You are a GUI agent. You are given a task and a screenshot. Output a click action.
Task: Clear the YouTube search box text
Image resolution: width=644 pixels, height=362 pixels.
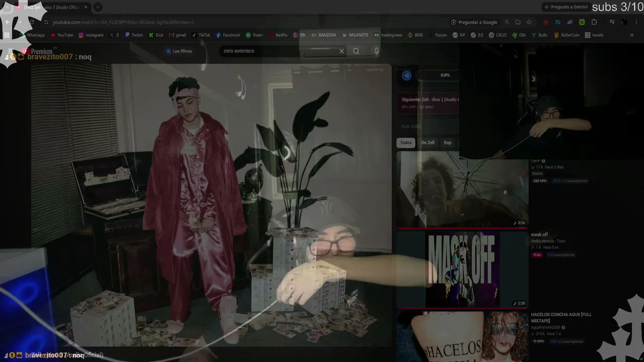coord(342,51)
